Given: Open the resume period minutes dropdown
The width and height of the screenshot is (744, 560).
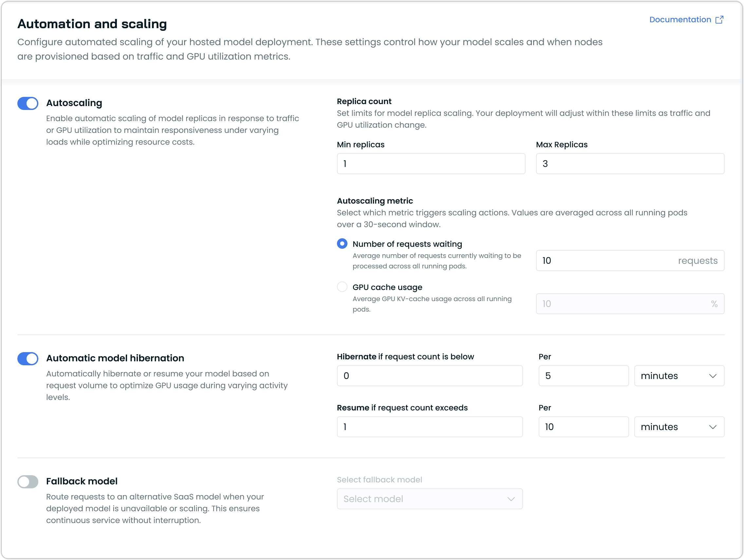Looking at the screenshot, I should tap(679, 427).
